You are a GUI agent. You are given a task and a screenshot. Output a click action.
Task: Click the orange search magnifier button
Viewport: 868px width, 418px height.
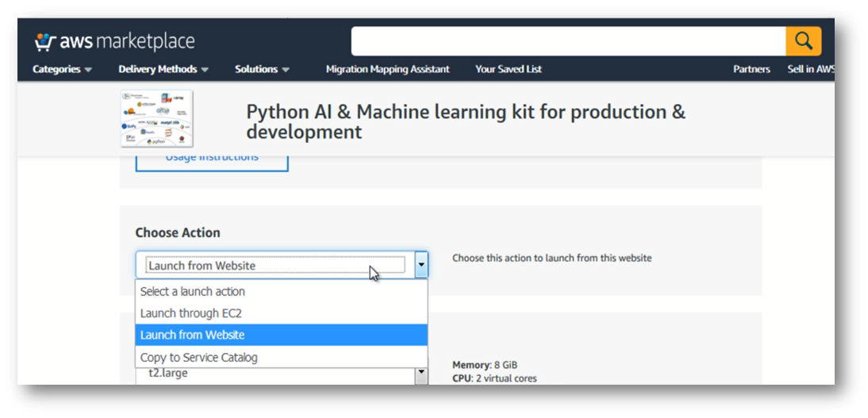click(x=803, y=41)
